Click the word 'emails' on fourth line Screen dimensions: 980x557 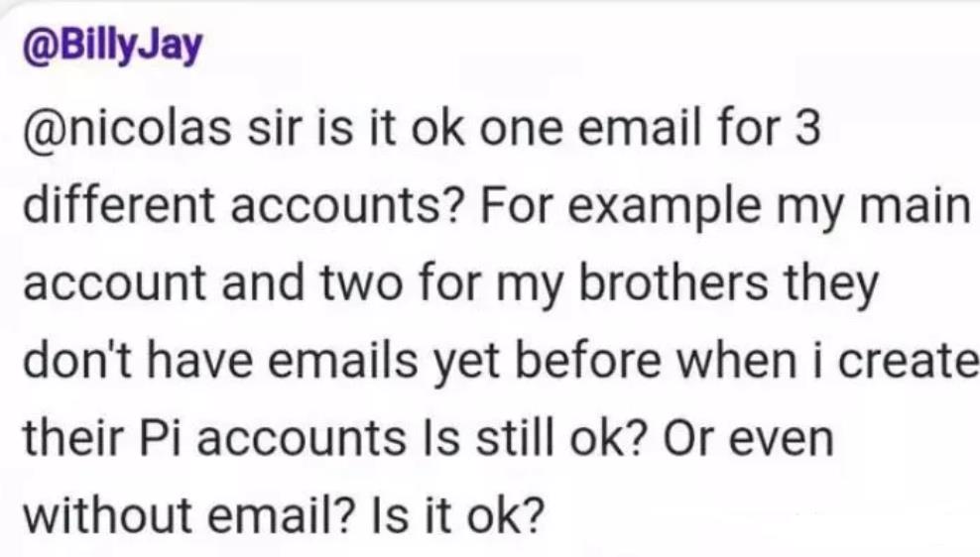point(342,361)
